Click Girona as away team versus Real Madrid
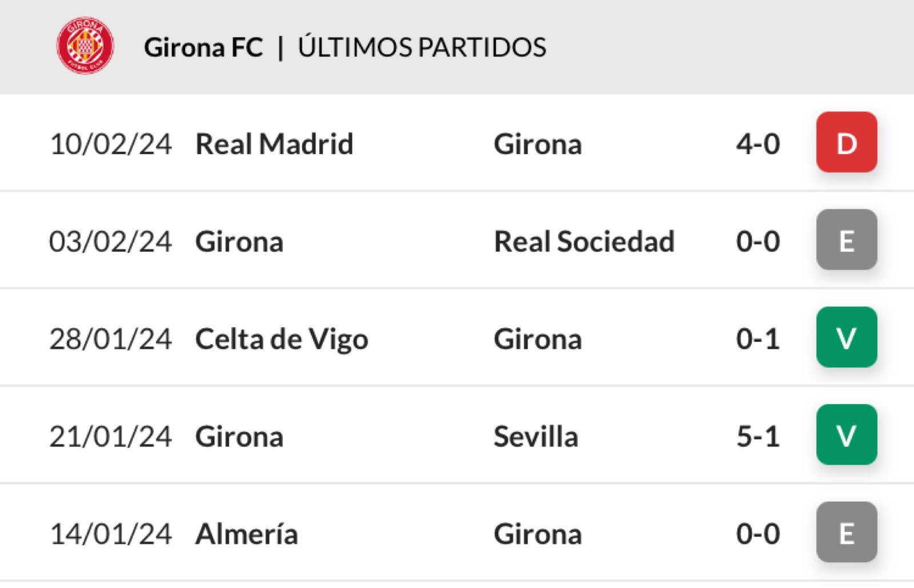The width and height of the screenshot is (914, 588). coord(538,144)
